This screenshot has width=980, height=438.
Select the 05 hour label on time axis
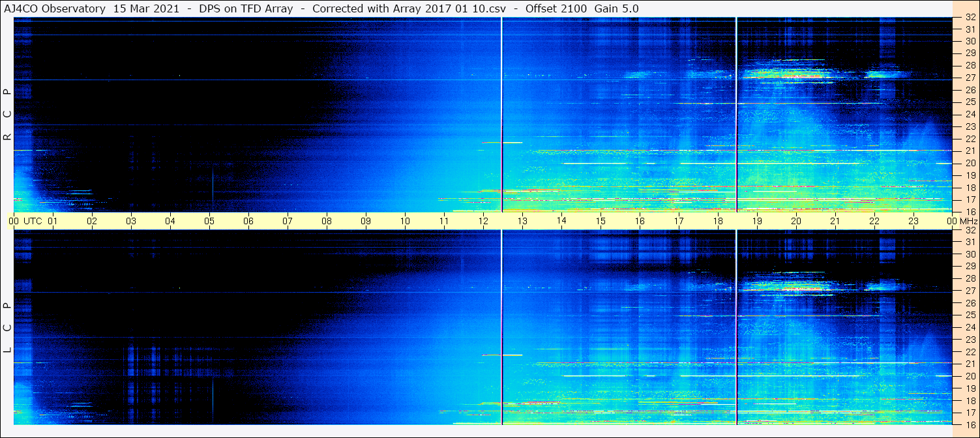[x=209, y=221]
